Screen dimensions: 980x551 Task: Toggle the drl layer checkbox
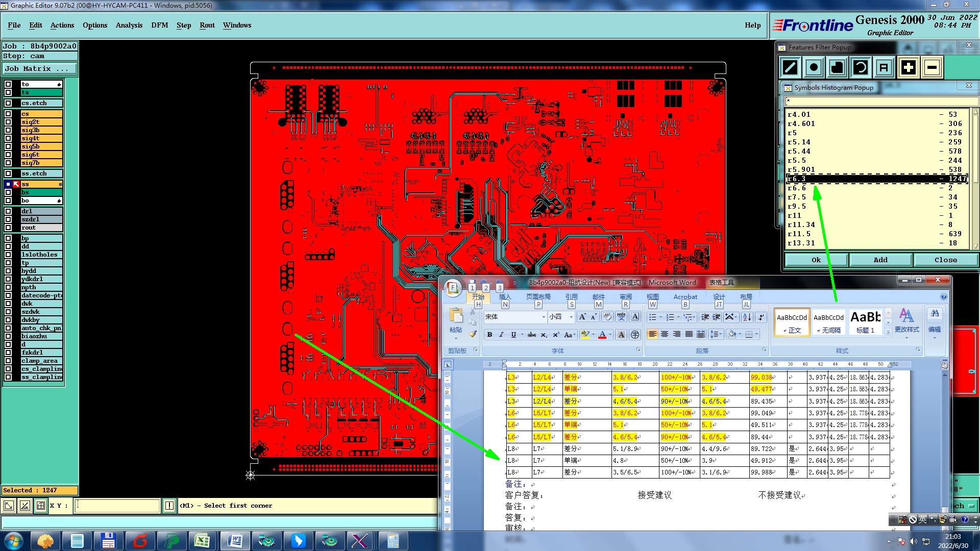[8, 211]
